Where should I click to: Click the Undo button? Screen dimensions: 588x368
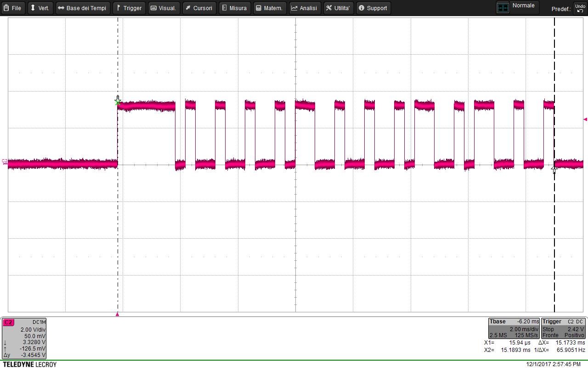tap(580, 9)
